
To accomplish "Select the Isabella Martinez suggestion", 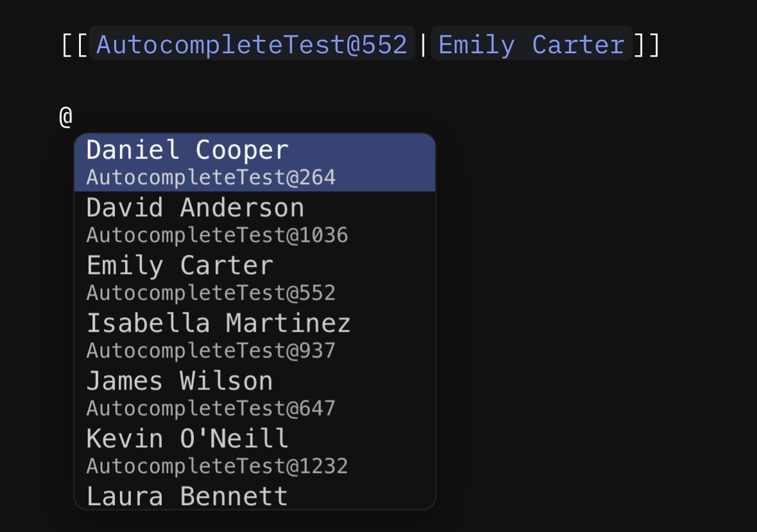I will pyautogui.click(x=218, y=323).
